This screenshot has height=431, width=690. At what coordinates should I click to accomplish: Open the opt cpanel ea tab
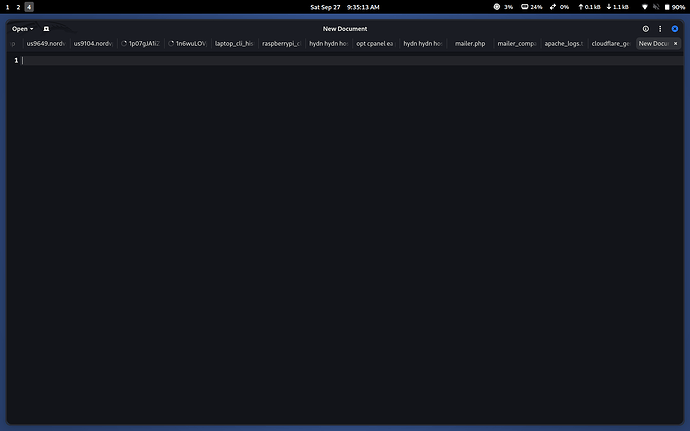[375, 44]
